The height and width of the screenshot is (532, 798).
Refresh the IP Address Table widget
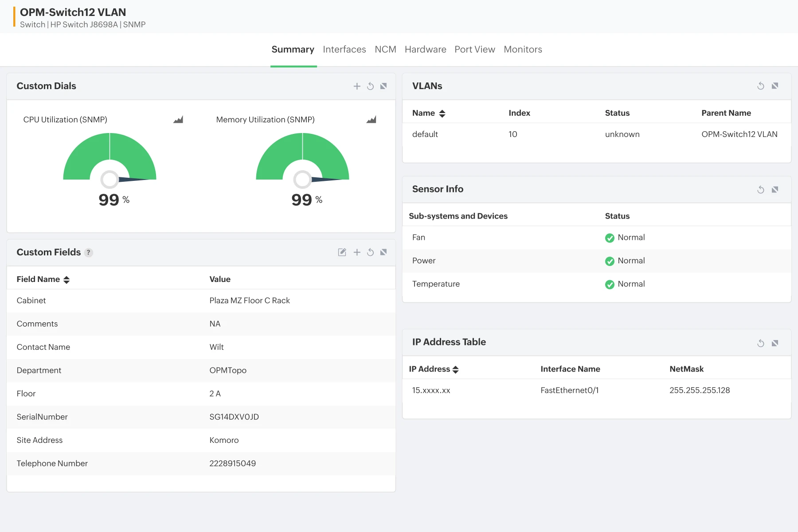(761, 343)
